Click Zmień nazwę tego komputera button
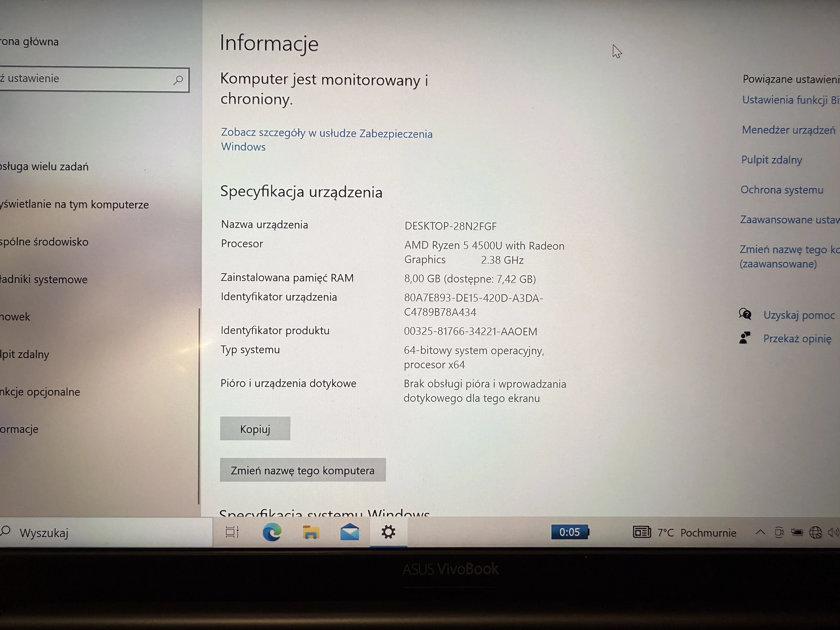This screenshot has height=630, width=840. (x=303, y=470)
